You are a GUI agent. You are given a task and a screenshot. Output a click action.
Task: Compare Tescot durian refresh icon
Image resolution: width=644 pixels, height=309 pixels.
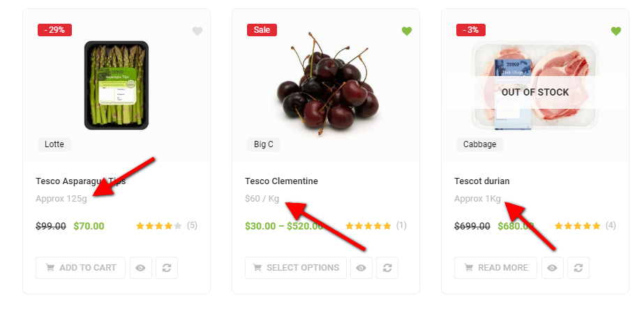(576, 268)
